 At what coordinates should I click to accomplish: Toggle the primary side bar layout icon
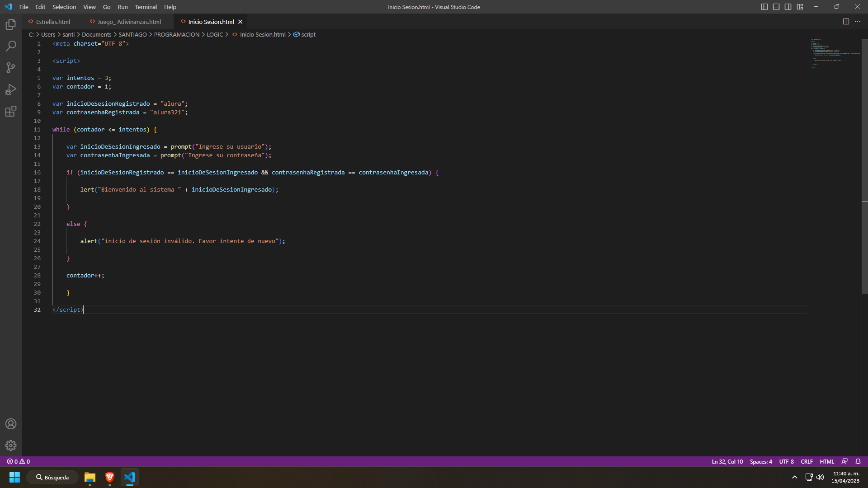pyautogui.click(x=764, y=7)
